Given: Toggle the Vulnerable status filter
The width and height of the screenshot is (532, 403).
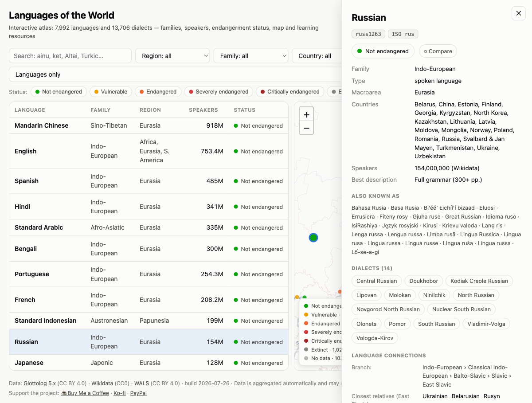Looking at the screenshot, I should [x=110, y=92].
